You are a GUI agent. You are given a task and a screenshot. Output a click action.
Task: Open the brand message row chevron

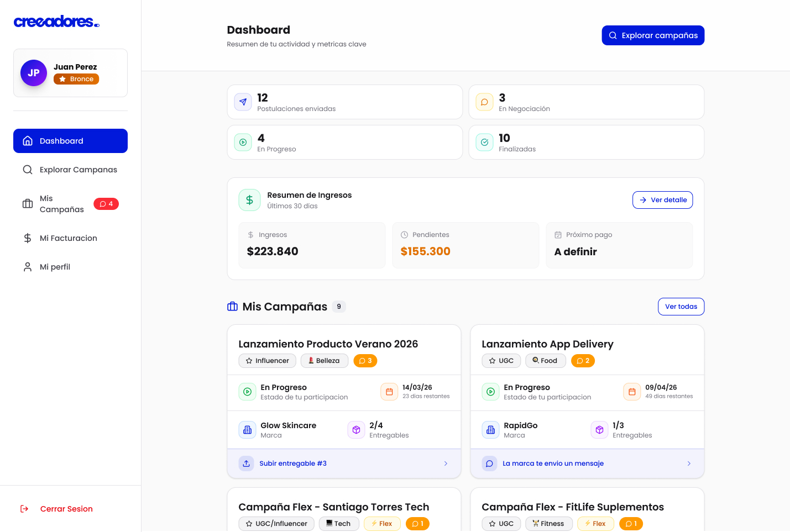pyautogui.click(x=689, y=463)
